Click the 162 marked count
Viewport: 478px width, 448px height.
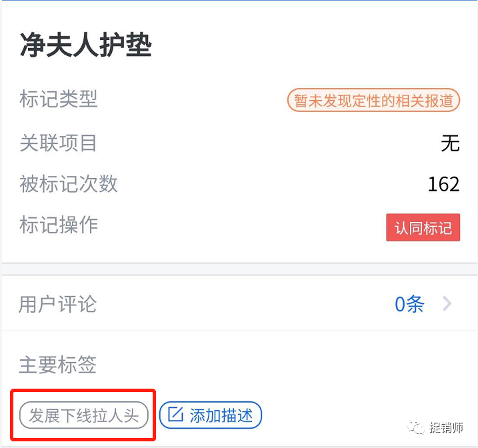point(443,184)
